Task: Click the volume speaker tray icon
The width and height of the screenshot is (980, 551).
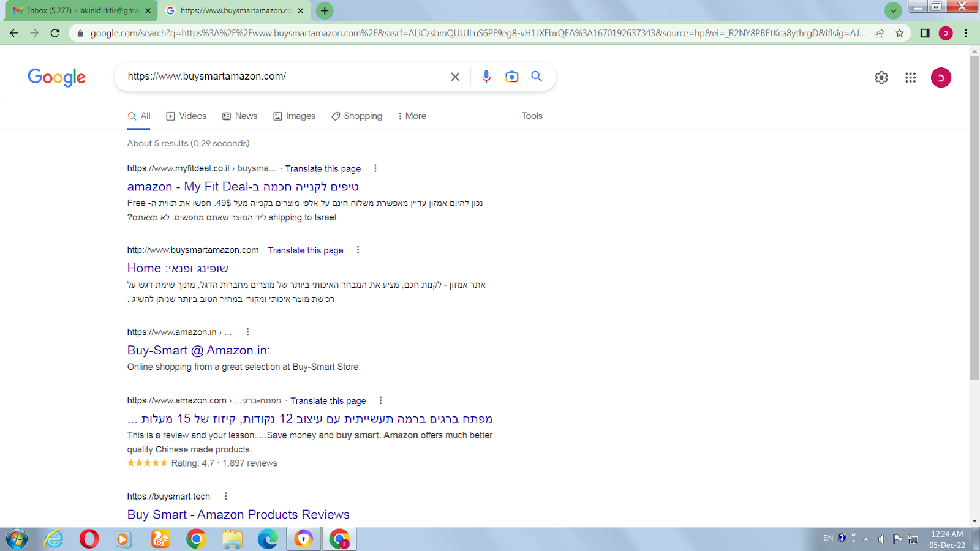Action: (x=882, y=539)
